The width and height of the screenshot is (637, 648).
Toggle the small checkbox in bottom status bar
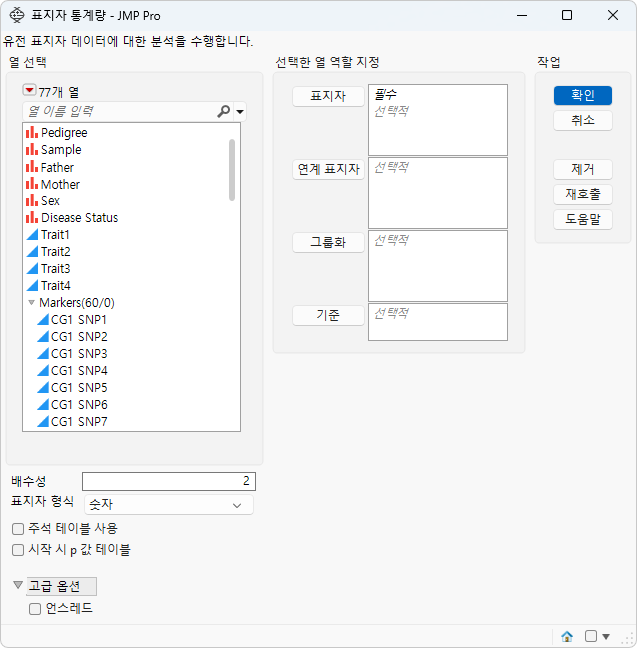pyautogui.click(x=591, y=636)
